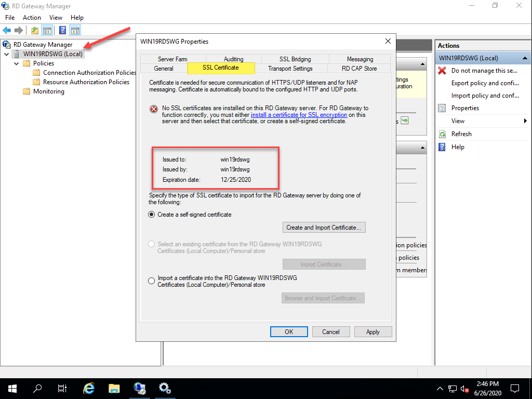This screenshot has height=399, width=532.
Task: Open the notification center icon
Action: (x=515, y=389)
